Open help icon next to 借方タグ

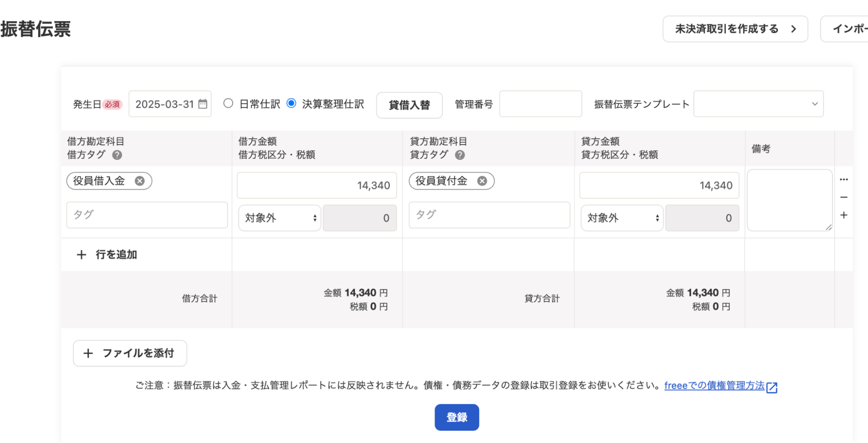[117, 155]
